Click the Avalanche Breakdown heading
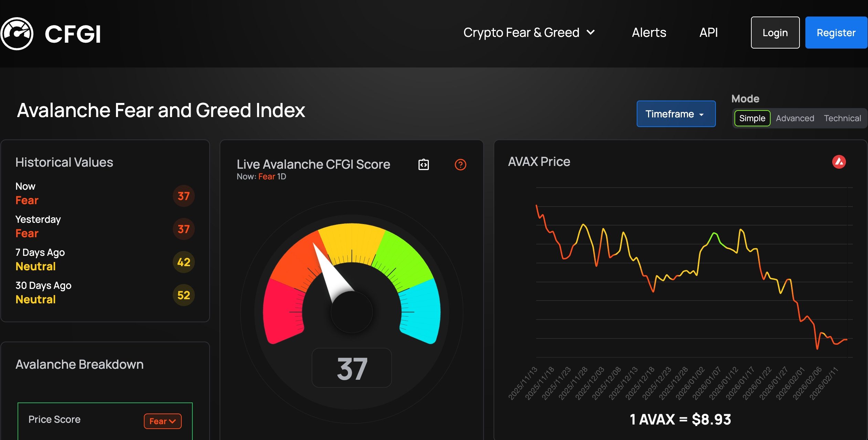 tap(80, 364)
